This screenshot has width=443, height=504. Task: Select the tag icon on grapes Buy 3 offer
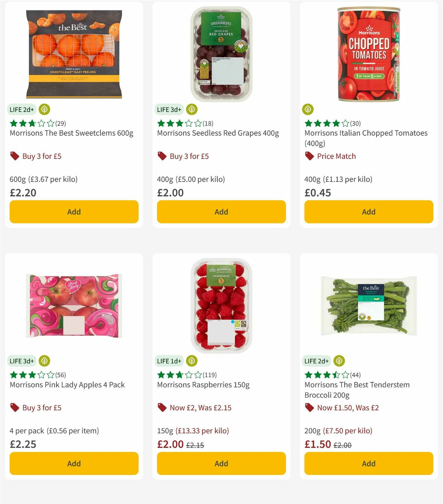pos(162,156)
